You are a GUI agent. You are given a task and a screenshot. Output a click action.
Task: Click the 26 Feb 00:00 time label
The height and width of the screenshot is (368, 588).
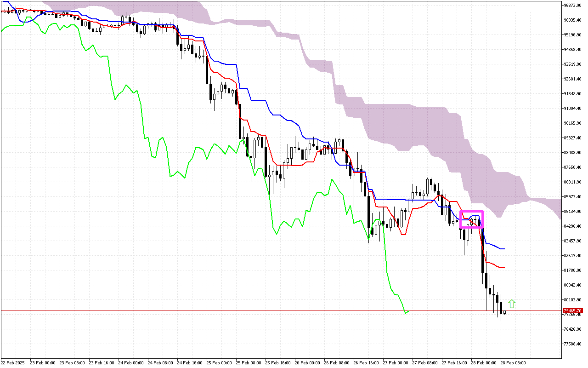pos(307,363)
